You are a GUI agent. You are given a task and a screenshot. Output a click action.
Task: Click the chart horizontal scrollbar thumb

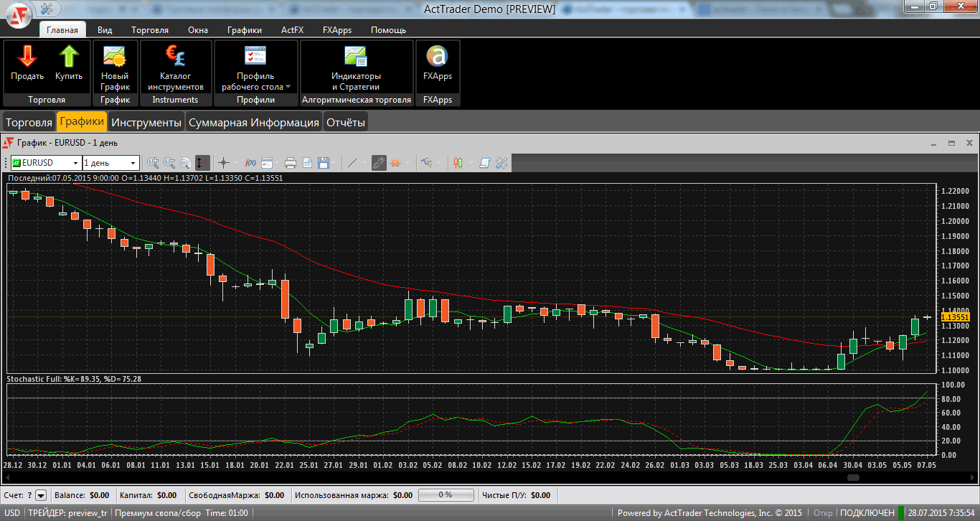853,477
